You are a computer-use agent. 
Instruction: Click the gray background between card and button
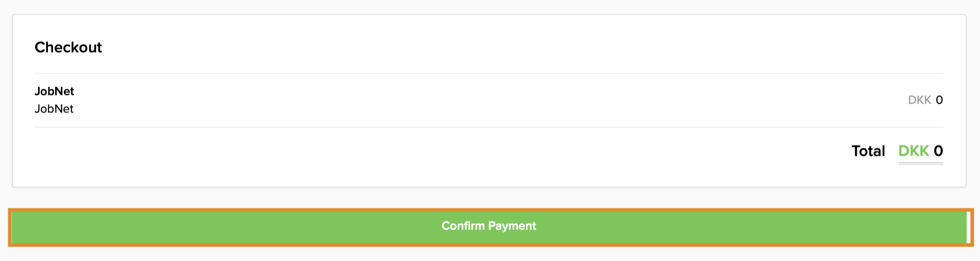[488, 198]
